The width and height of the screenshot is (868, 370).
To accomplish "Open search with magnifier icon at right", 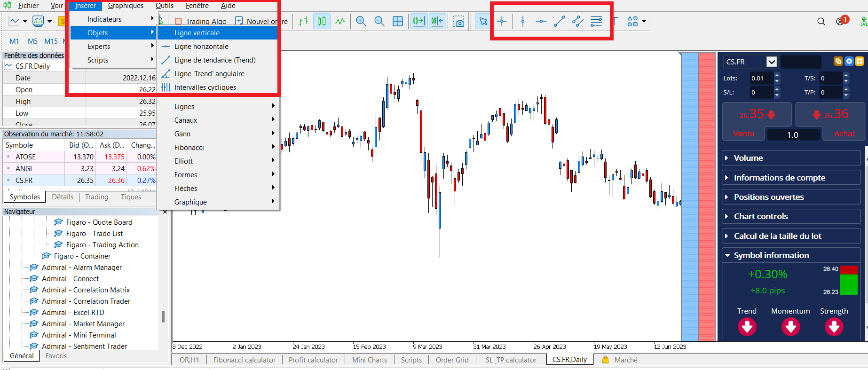I will click(821, 21).
